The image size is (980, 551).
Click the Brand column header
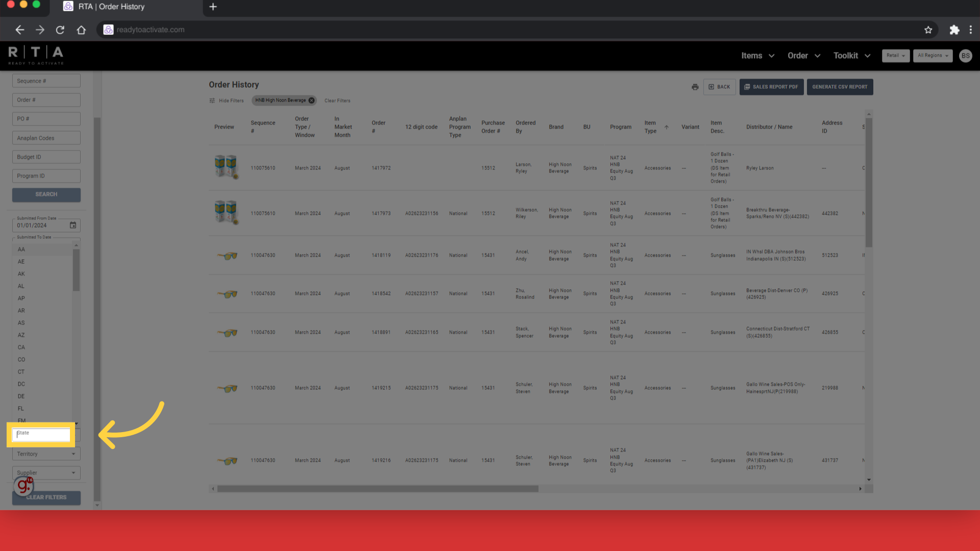pos(556,127)
